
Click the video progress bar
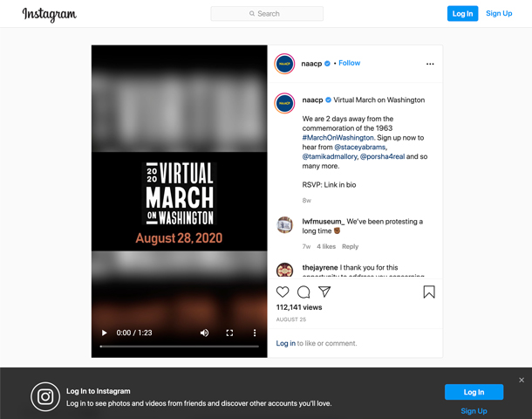pyautogui.click(x=179, y=347)
